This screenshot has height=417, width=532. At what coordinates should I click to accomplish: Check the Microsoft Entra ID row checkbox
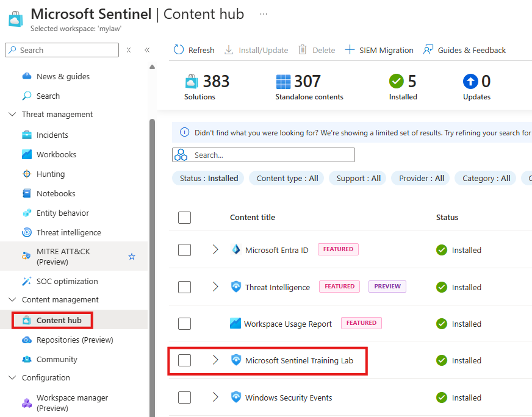point(185,250)
